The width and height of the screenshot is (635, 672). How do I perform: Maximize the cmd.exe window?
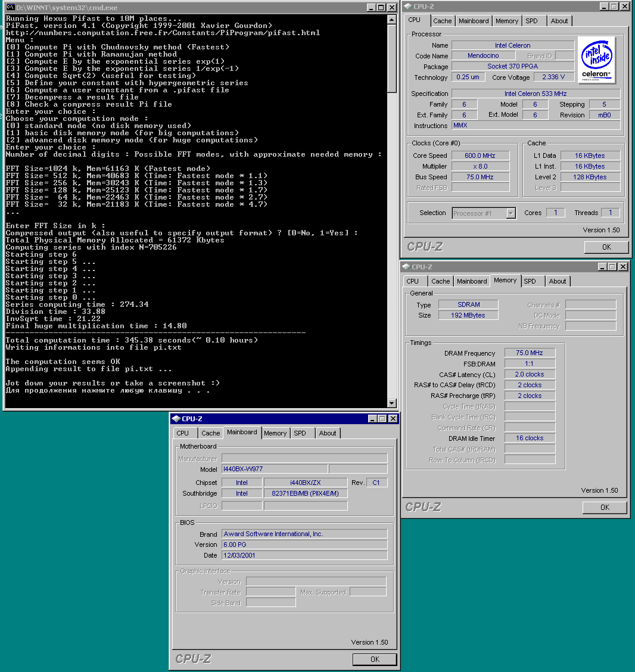click(381, 7)
